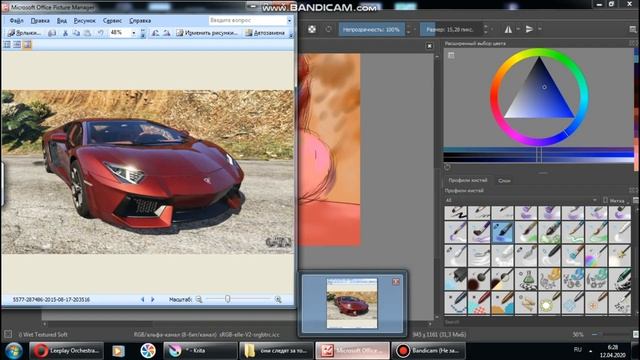
Task: Open the Leeplay Orchestra taskbar button
Action: pos(66,350)
